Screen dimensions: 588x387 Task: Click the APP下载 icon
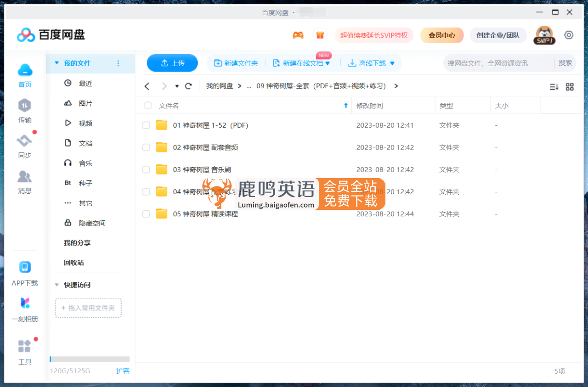tap(25, 267)
